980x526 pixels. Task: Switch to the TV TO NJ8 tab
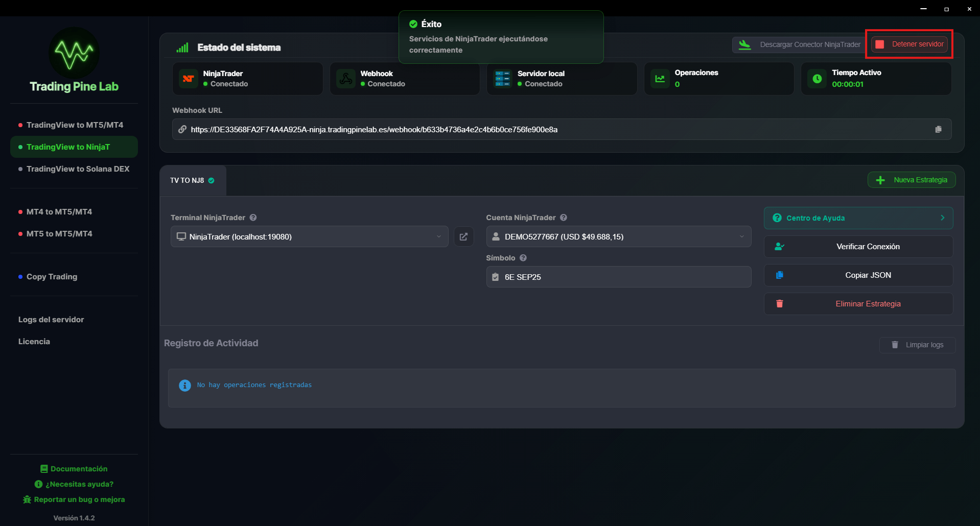(192, 180)
